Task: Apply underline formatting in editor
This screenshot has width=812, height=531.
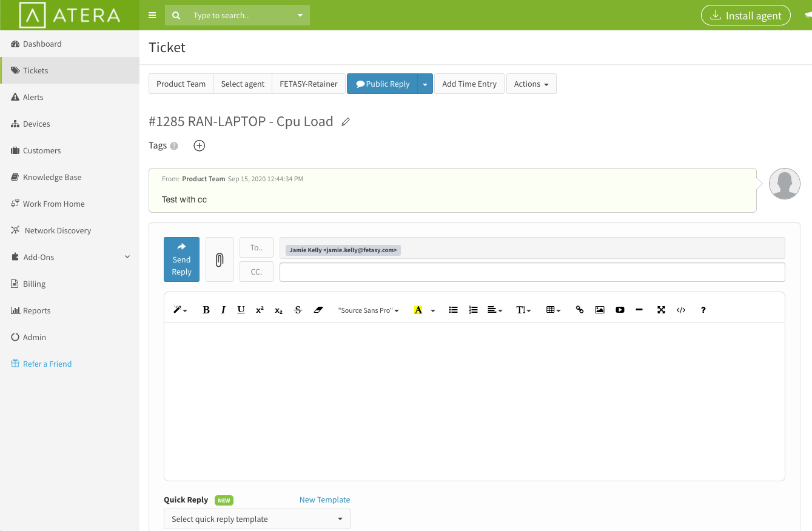Action: [241, 310]
